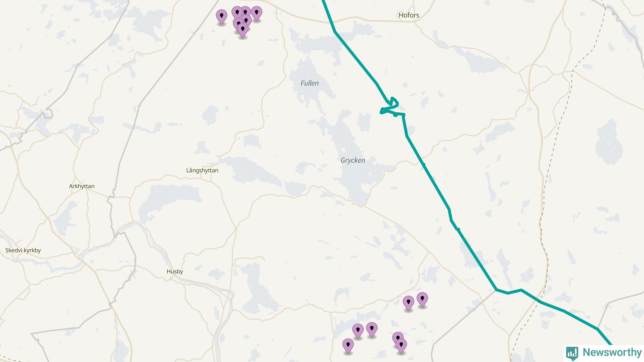
Task: Select the second-from-left marker in the northern cluster
Action: [x=237, y=13]
